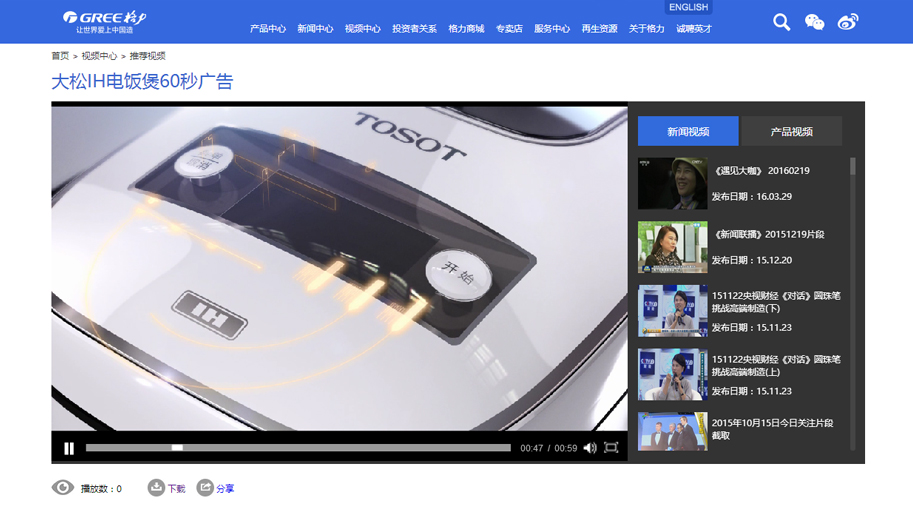Open 新闻中心 menu

[x=315, y=29]
